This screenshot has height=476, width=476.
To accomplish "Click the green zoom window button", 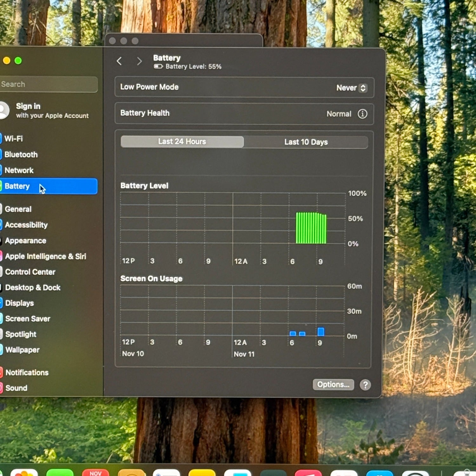I will click(18, 61).
